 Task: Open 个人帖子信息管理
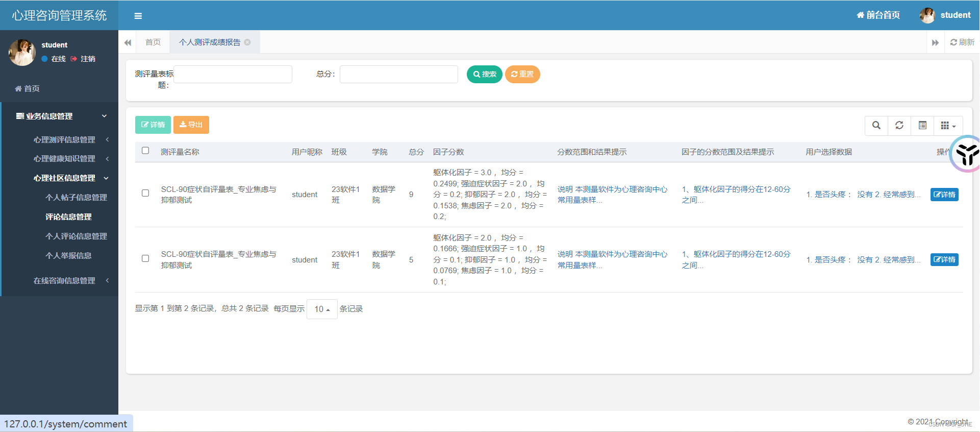[x=76, y=198]
